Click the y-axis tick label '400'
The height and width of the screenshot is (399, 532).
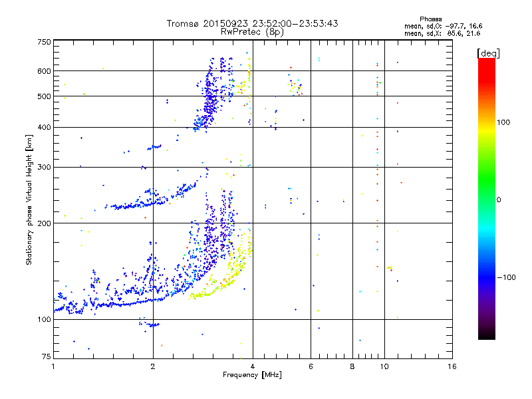coord(45,128)
